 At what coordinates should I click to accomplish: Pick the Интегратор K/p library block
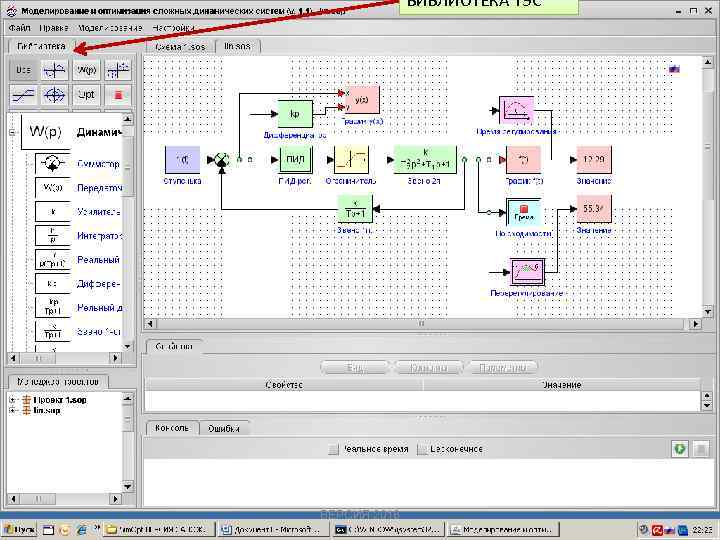click(x=52, y=236)
